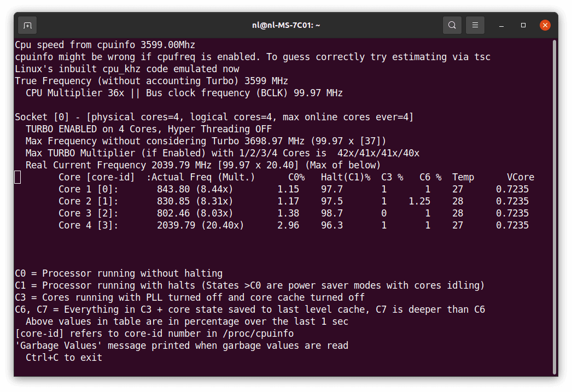
Task: Click the 'Core 4 [3]:' row label
Action: coord(89,225)
